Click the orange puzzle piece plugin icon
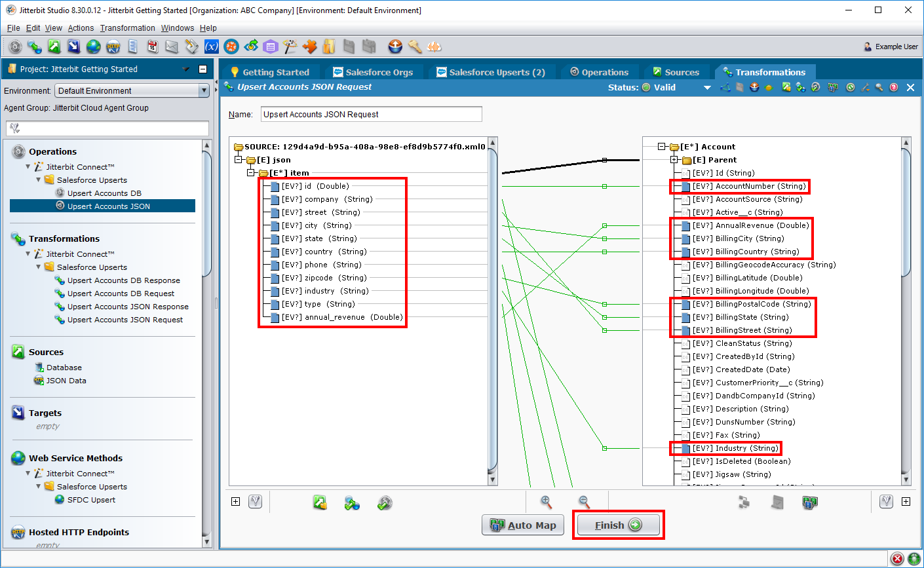 [x=309, y=47]
